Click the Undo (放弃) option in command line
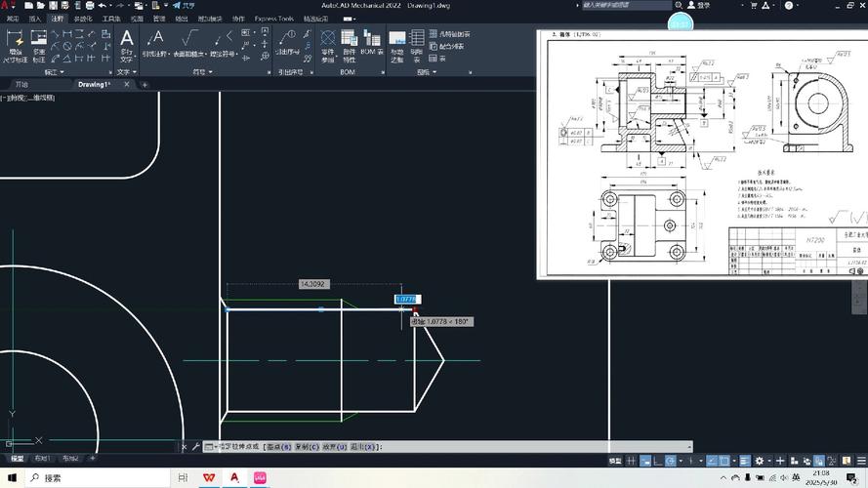The height and width of the screenshot is (488, 868). click(335, 446)
